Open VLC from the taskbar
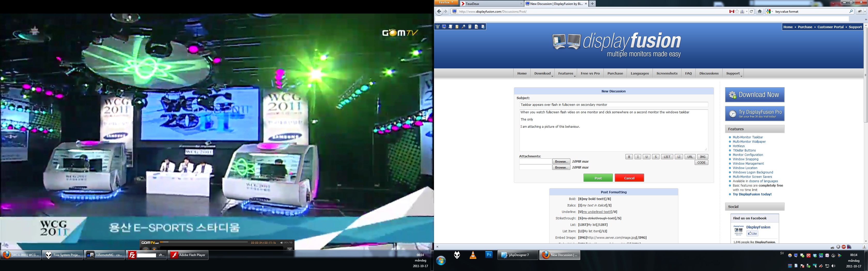The image size is (868, 271). pos(473,256)
